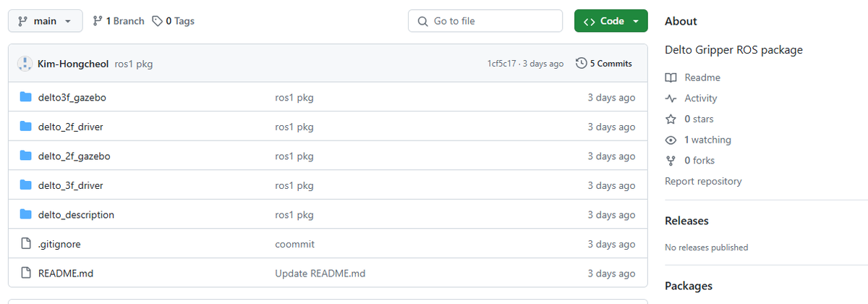Open the delto3f_gazebo folder icon
Screen dimensions: 868x304
point(26,97)
